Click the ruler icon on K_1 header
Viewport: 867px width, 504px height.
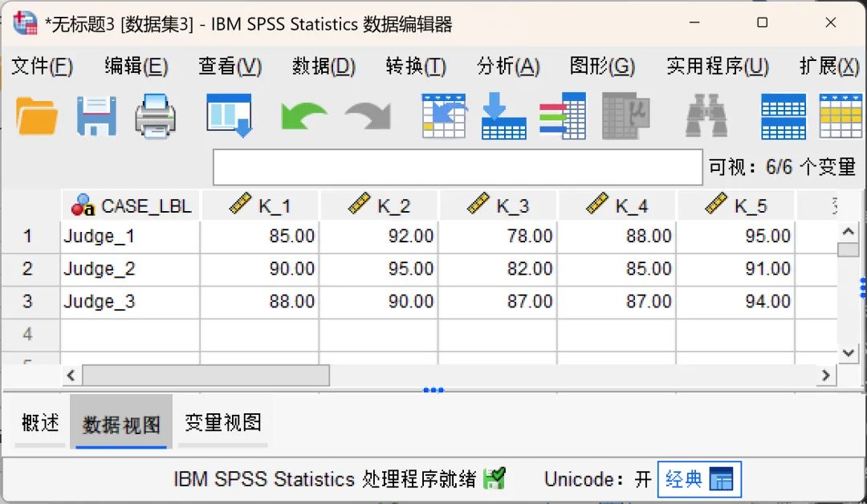(x=240, y=203)
